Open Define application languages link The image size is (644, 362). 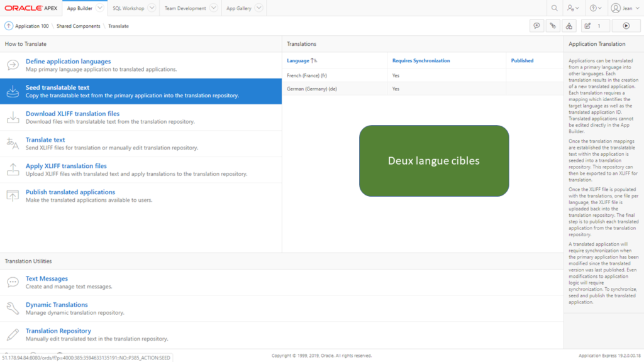68,61
